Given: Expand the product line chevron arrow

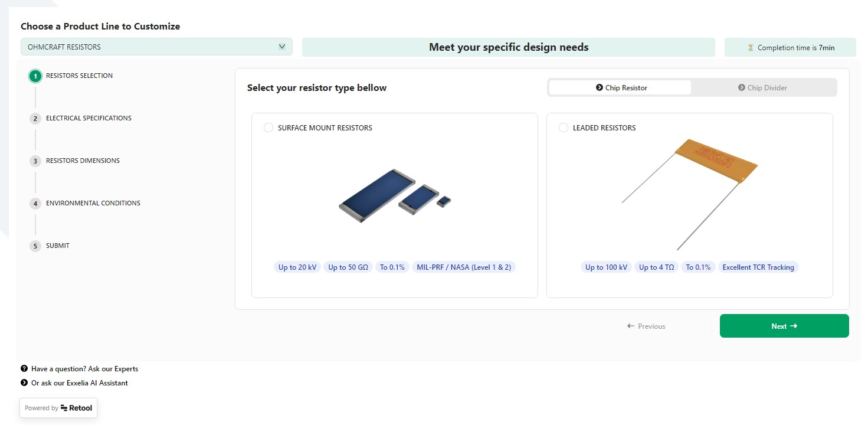Looking at the screenshot, I should [282, 47].
